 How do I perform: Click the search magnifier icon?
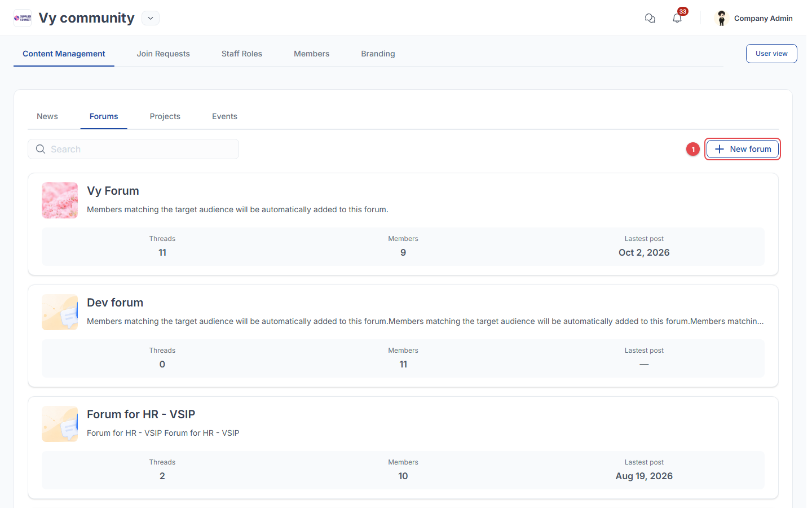(41, 149)
